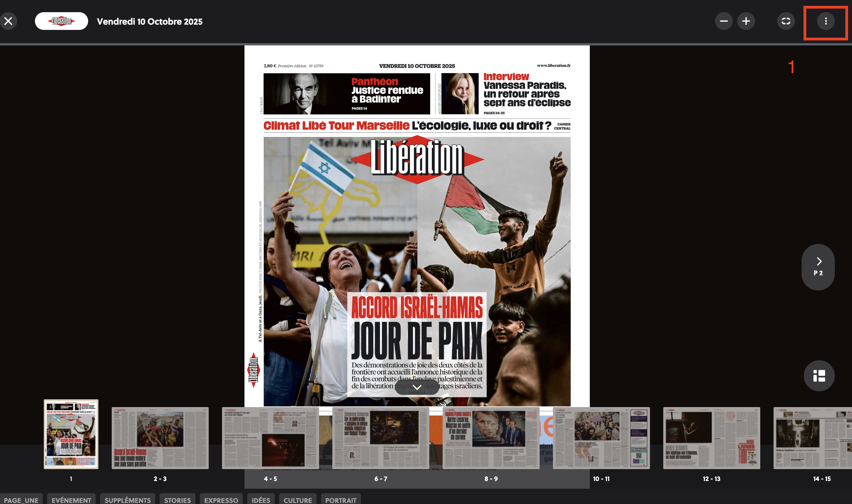This screenshot has width=852, height=504.
Task: Switch to STORIES section tab
Action: click(177, 499)
